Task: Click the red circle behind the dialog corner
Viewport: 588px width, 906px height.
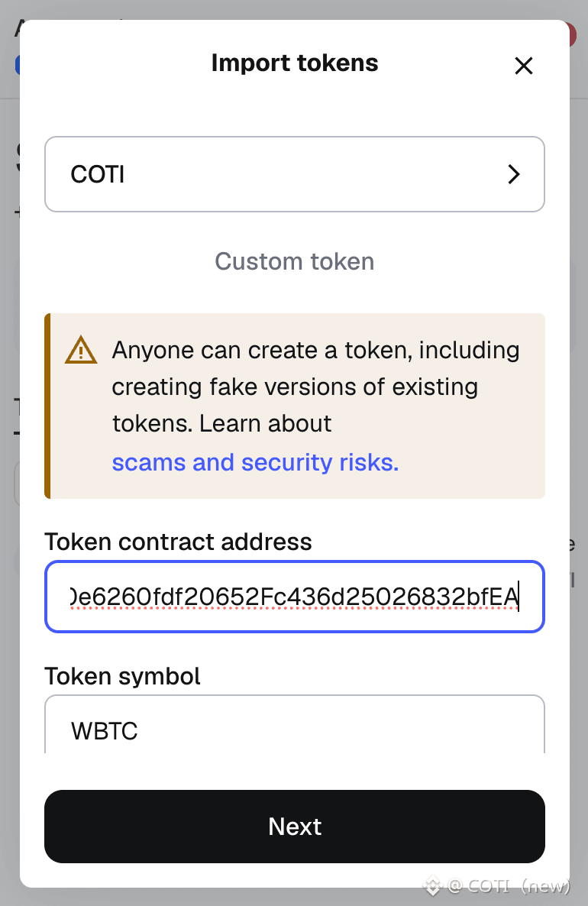Action: [572, 35]
